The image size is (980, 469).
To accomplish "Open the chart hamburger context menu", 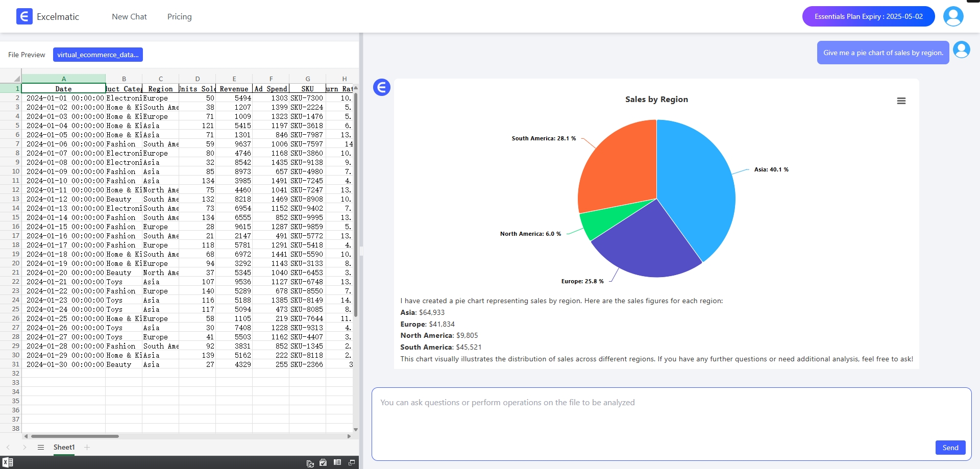I will (x=901, y=101).
